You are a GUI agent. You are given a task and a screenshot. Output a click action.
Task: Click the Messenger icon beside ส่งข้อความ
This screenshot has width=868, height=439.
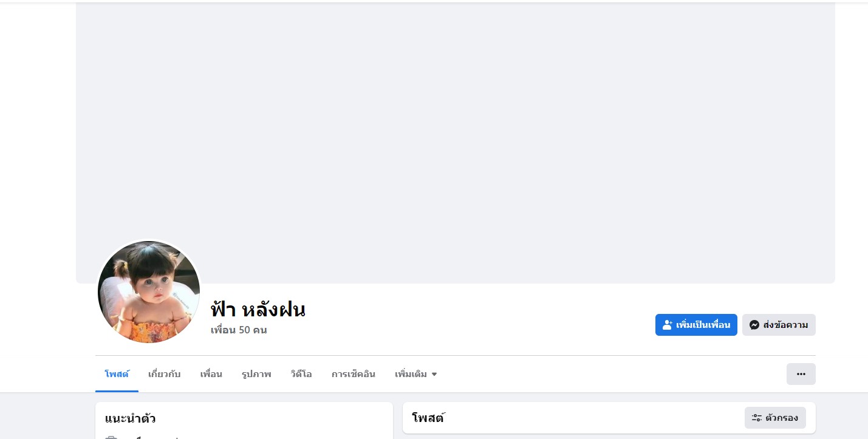pos(754,325)
